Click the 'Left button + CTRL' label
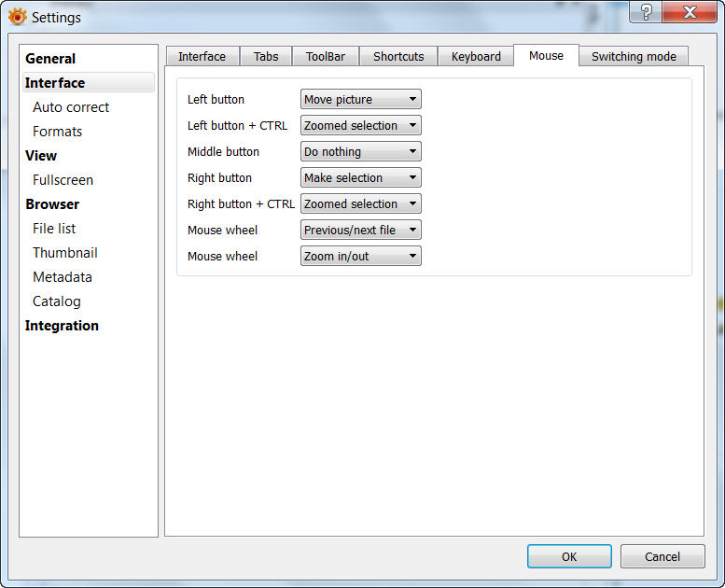 pyautogui.click(x=238, y=125)
